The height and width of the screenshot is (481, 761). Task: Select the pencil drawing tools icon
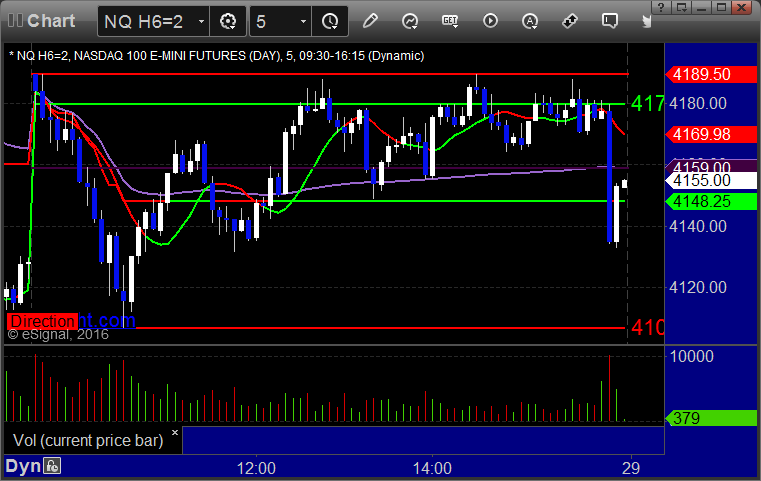point(370,21)
